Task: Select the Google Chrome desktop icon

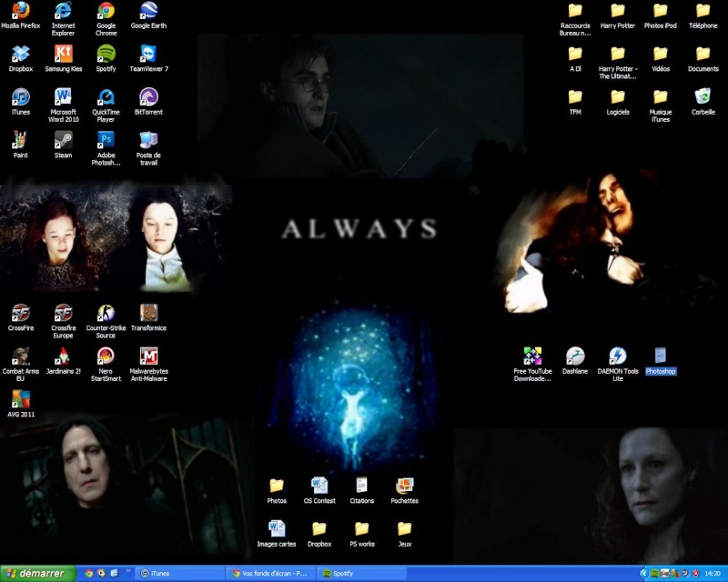Action: (106, 18)
